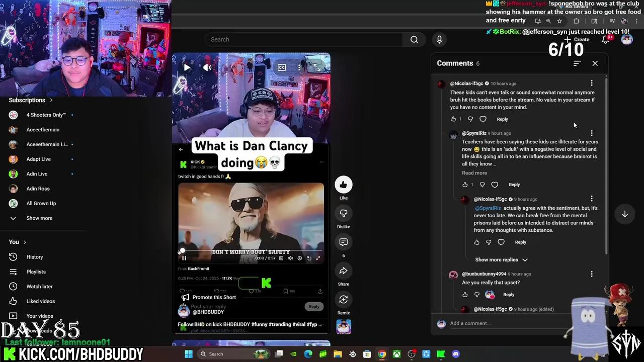Dislike the SpyralRiz comment
644x362 pixels.
(x=482, y=185)
